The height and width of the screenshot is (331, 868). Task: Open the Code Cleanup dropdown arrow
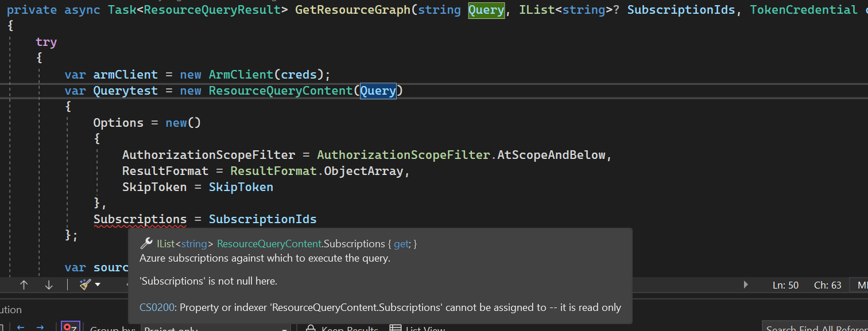coord(98,285)
